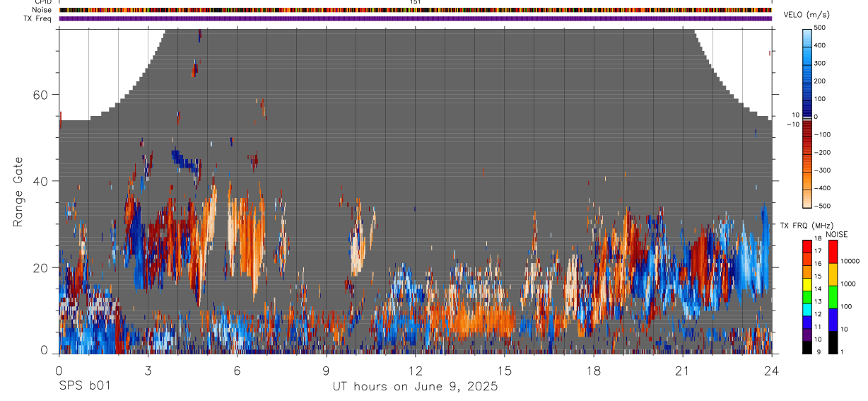Click the 'UT hours on June 9, 2025' title
868x401 pixels.
tap(415, 387)
